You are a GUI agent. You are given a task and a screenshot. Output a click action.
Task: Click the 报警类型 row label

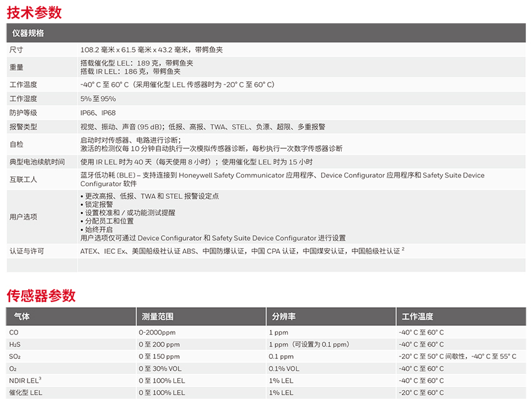(x=23, y=126)
